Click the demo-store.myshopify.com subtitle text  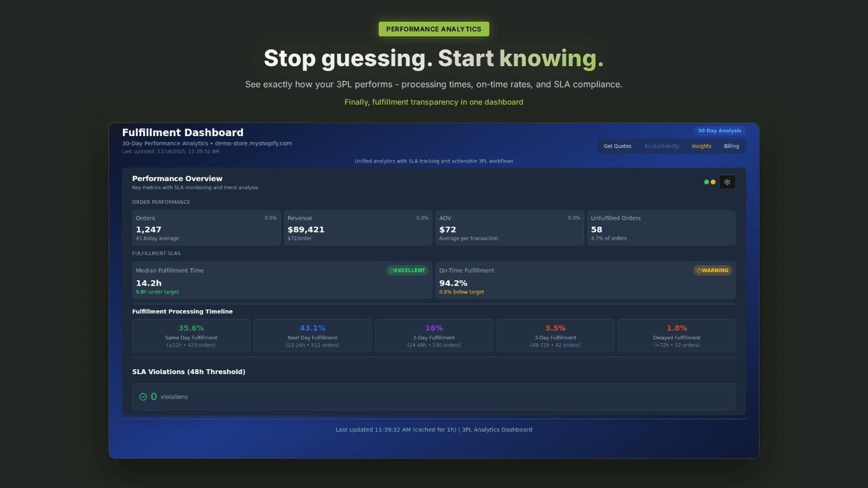[253, 144]
